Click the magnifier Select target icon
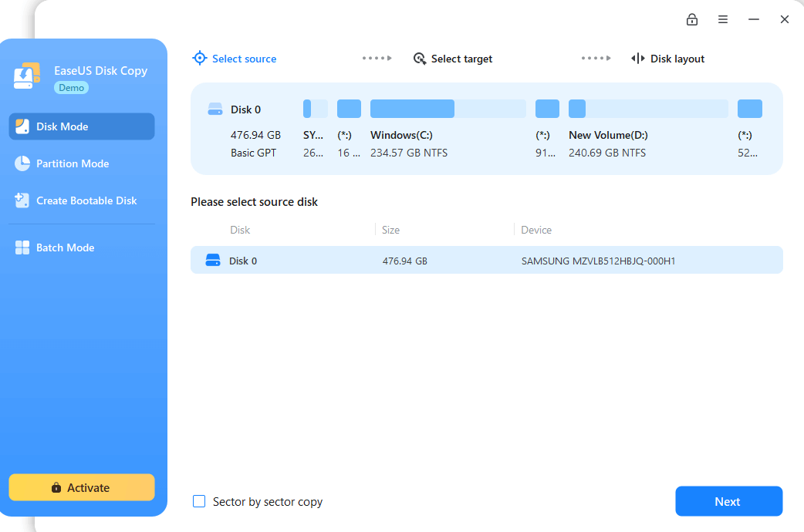The width and height of the screenshot is (804, 532). 420,58
